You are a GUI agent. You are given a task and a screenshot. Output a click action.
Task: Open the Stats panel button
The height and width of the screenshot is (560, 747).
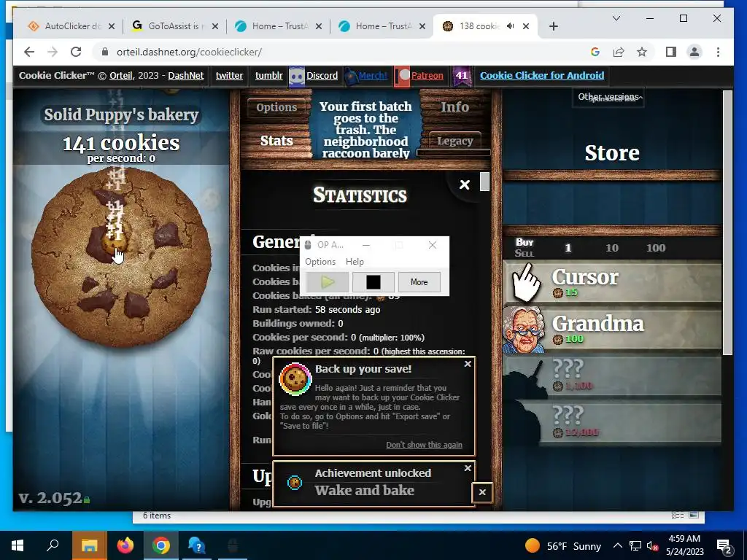coord(276,141)
